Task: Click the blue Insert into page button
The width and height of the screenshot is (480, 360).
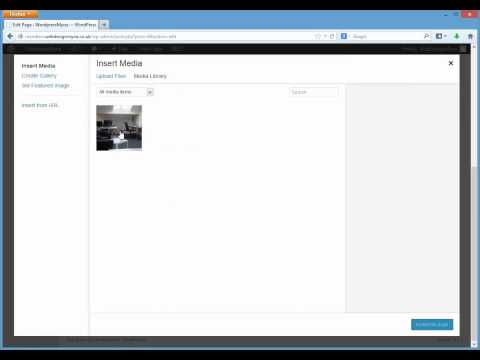Action: click(432, 324)
